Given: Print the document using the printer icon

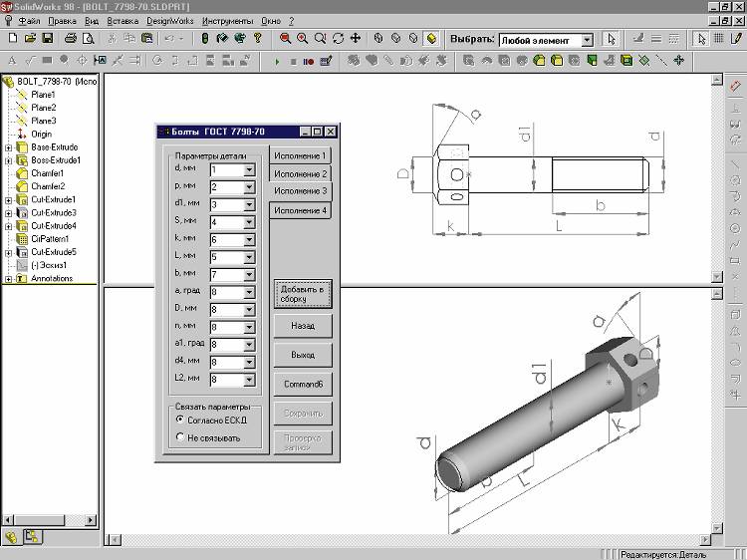Looking at the screenshot, I should [x=71, y=38].
